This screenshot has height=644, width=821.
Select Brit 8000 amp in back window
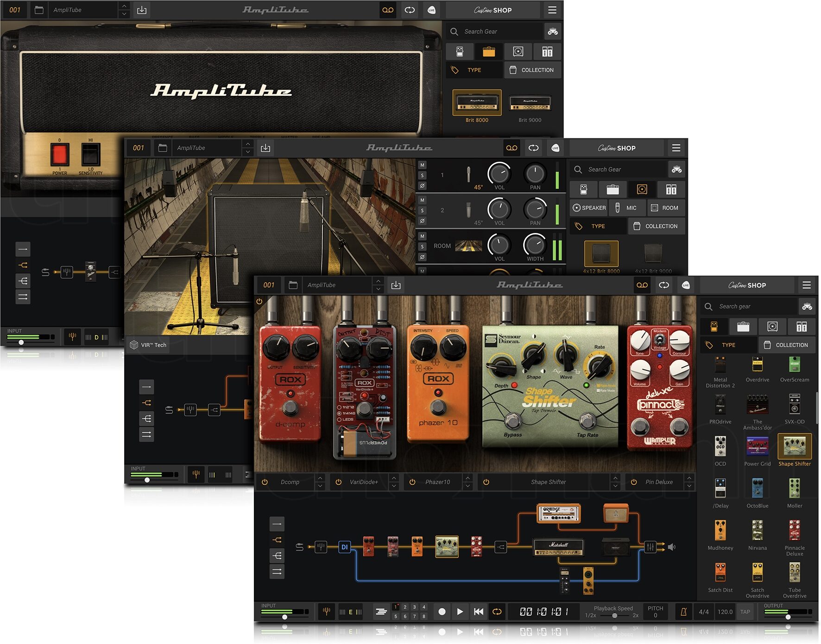click(477, 103)
